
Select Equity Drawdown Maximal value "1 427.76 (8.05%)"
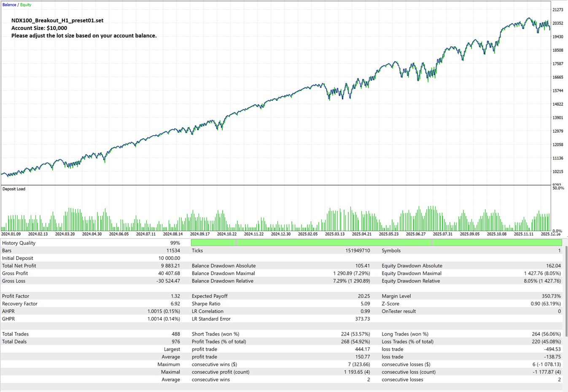[543, 273]
